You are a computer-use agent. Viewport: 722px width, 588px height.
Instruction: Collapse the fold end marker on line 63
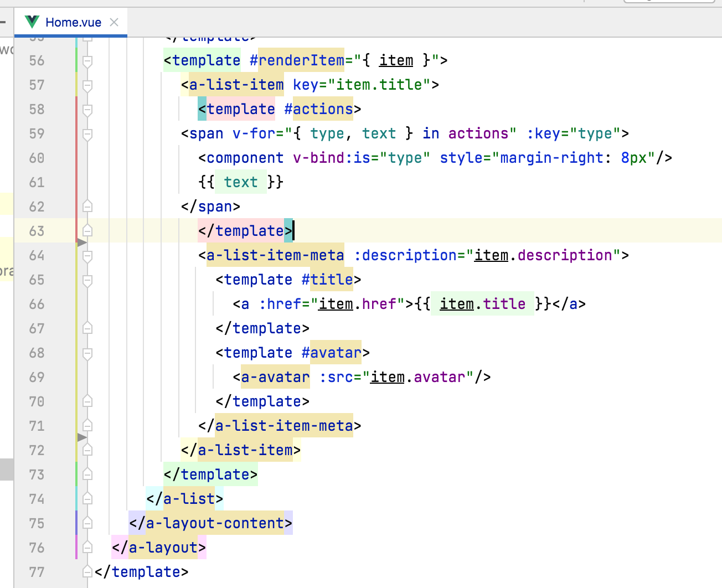(87, 230)
